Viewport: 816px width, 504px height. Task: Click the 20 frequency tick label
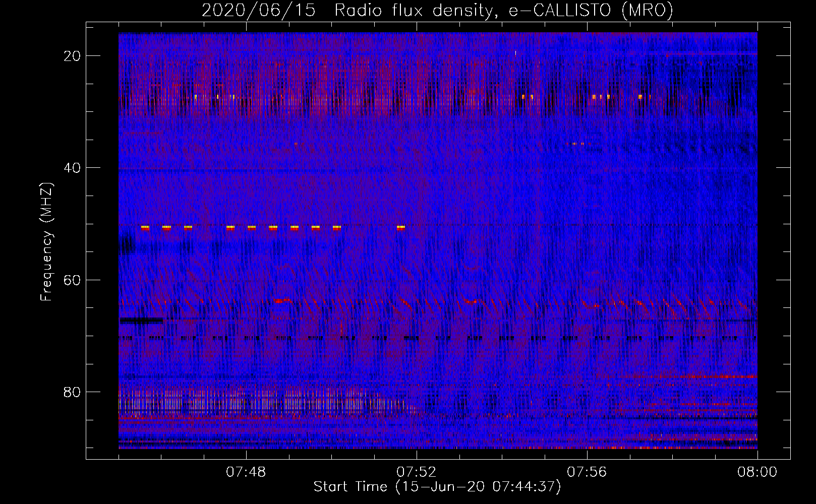tap(73, 56)
